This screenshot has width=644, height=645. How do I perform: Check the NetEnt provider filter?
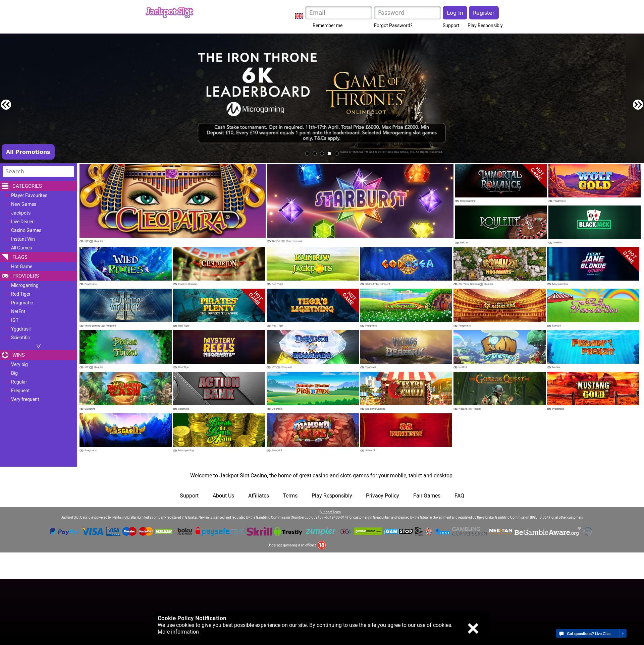[6, 311]
